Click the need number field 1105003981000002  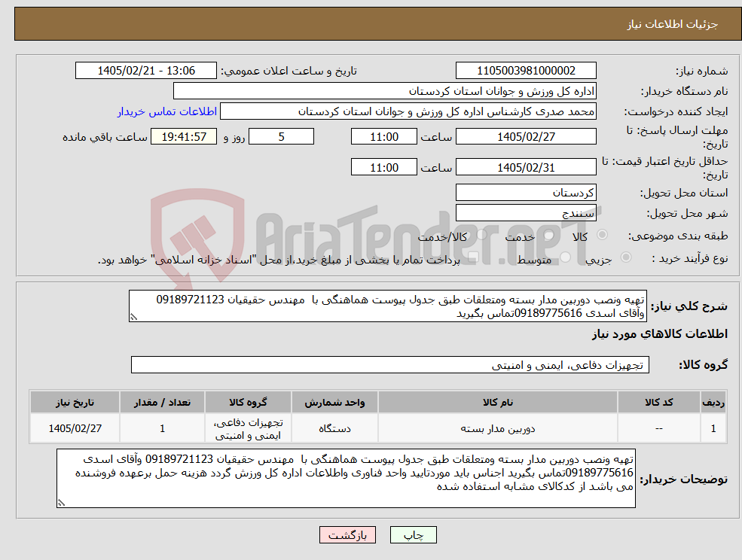(526, 71)
